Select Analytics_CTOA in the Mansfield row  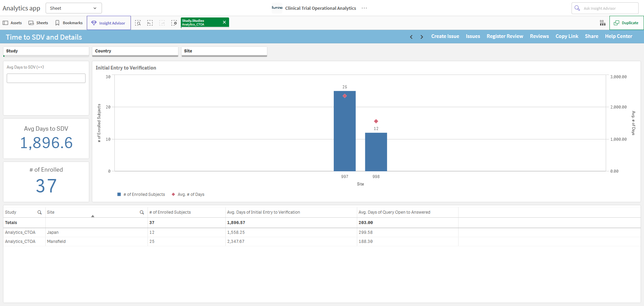pyautogui.click(x=20, y=242)
